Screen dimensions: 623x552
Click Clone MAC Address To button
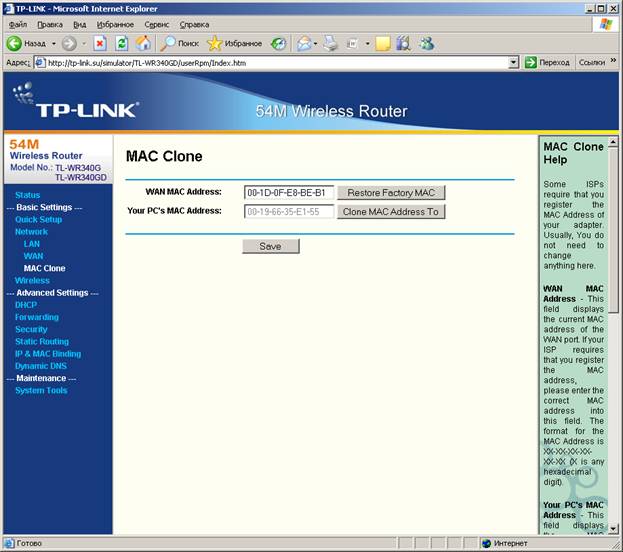click(391, 212)
